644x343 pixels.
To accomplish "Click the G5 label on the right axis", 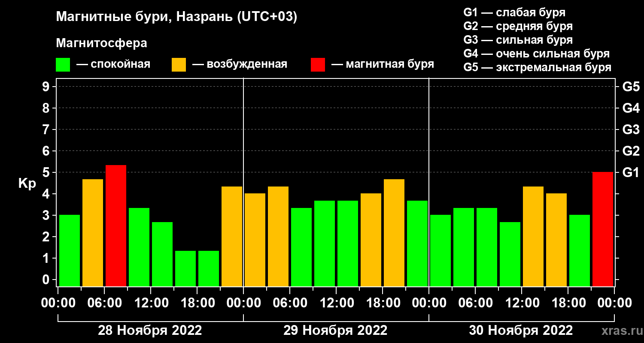I will tap(631, 87).
